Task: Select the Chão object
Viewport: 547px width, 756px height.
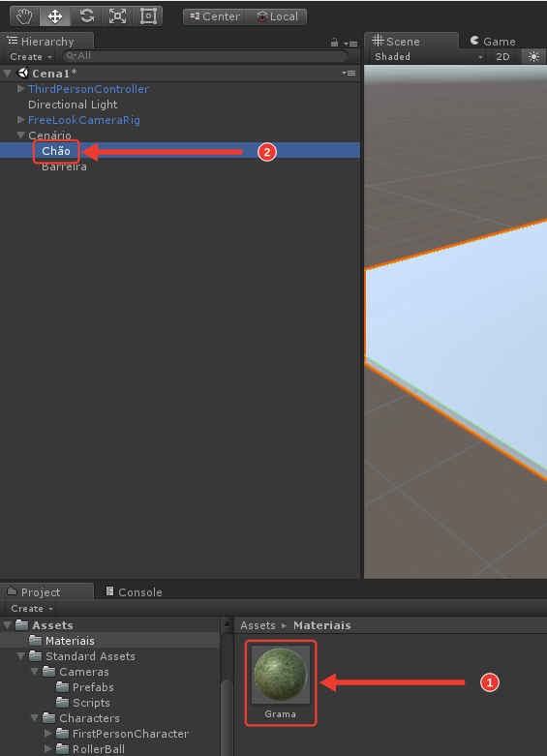Action: pyautogui.click(x=56, y=151)
